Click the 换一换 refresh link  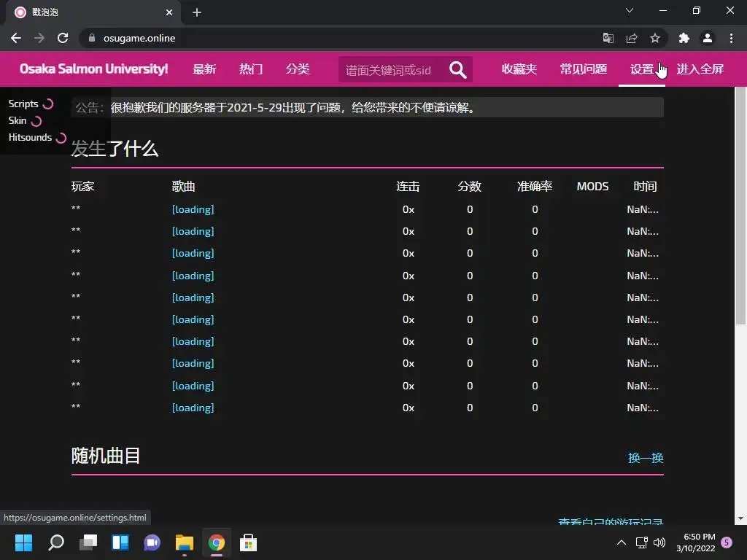646,458
